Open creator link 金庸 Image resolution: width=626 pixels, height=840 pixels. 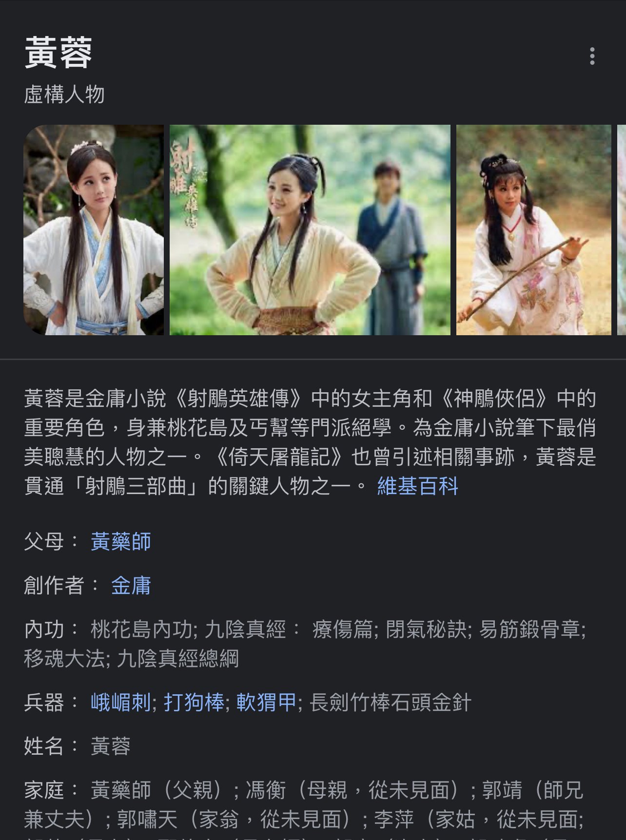point(131,585)
